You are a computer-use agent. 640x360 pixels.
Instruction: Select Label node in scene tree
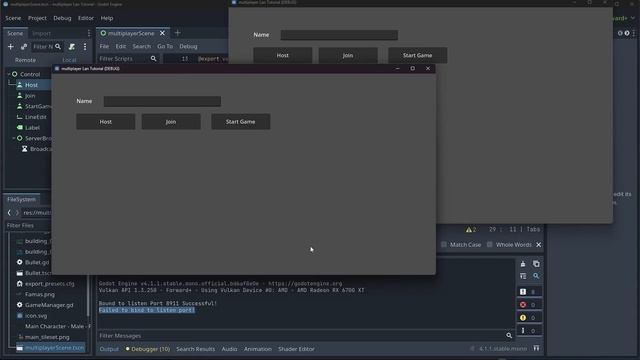pyautogui.click(x=32, y=128)
